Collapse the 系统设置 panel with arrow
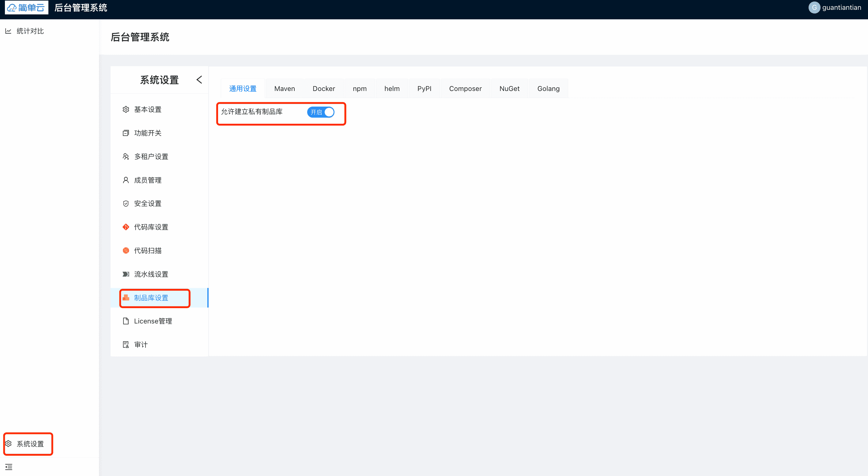Viewport: 868px width, 476px height. click(x=199, y=80)
